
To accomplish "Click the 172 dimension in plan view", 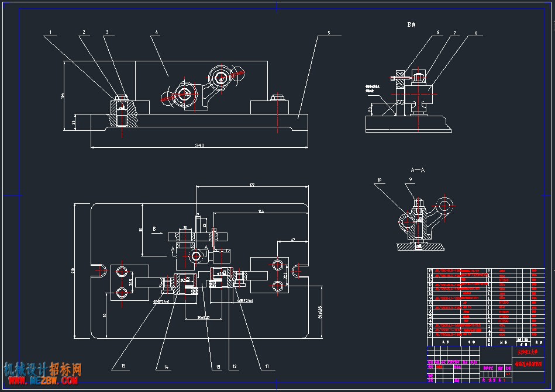I will (x=252, y=185).
